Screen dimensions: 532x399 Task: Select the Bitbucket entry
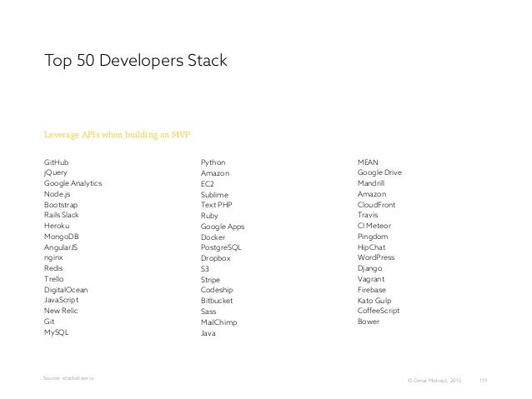[x=217, y=301]
